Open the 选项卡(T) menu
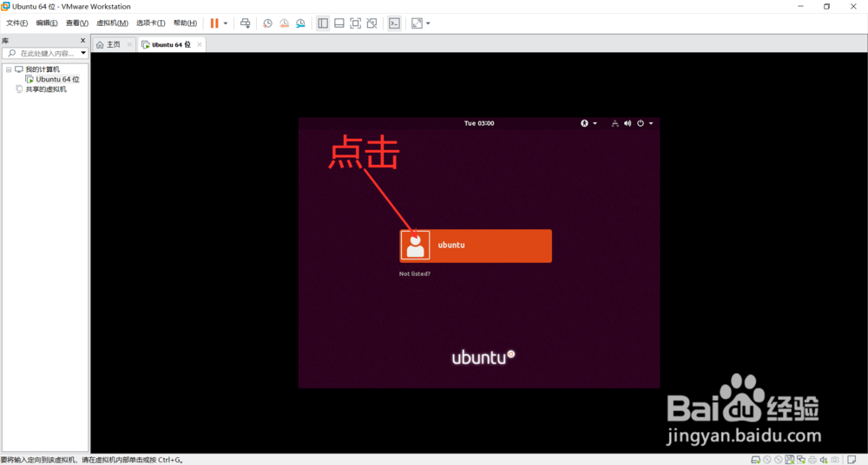Screen dimensions: 868x465 click(x=150, y=23)
